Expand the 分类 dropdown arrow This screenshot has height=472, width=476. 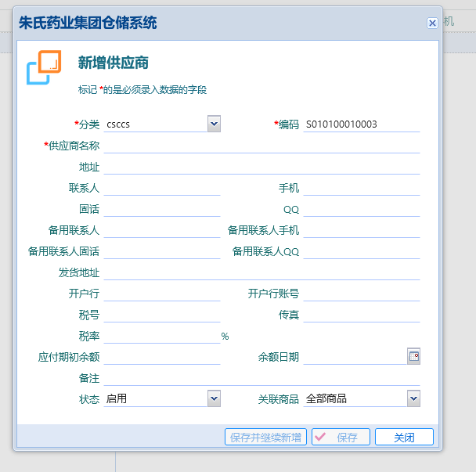[x=214, y=124]
